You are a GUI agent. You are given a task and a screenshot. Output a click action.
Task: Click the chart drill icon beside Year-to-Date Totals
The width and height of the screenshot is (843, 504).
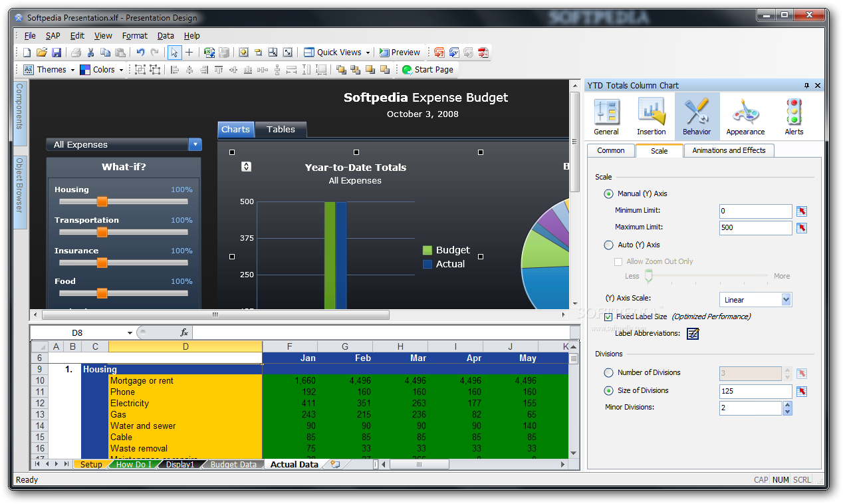[246, 167]
